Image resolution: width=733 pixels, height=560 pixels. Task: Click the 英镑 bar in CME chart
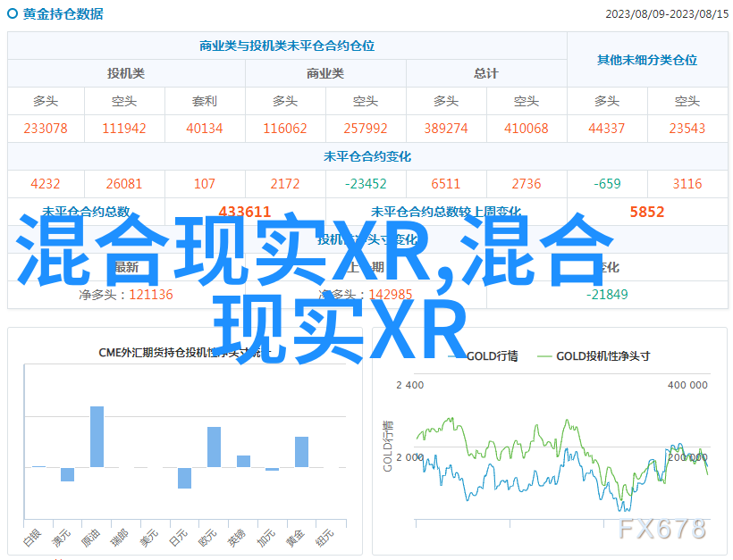pos(243,461)
